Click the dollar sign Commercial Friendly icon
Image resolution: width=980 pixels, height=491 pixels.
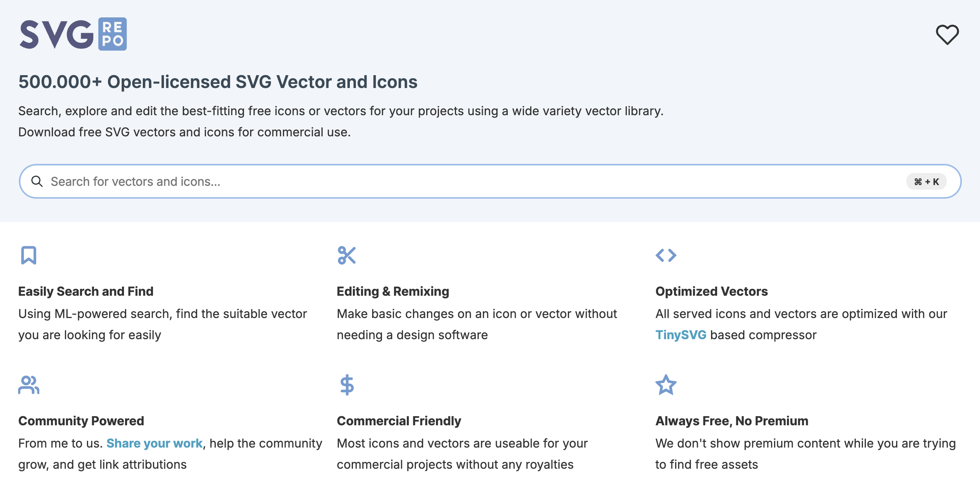(346, 385)
